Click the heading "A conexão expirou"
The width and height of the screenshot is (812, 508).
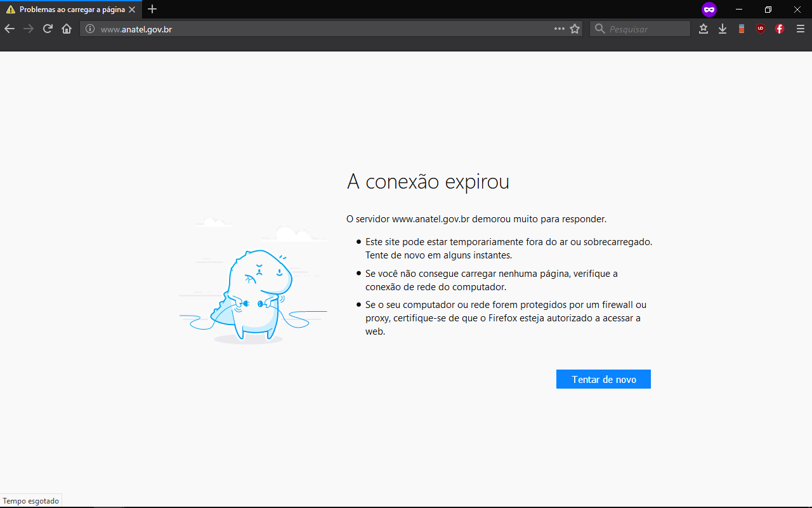[x=428, y=182]
